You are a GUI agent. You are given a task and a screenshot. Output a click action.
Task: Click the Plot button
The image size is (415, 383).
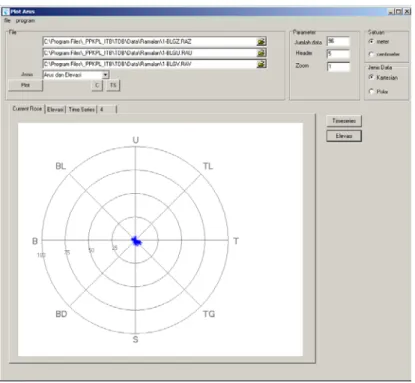pyautogui.click(x=25, y=85)
